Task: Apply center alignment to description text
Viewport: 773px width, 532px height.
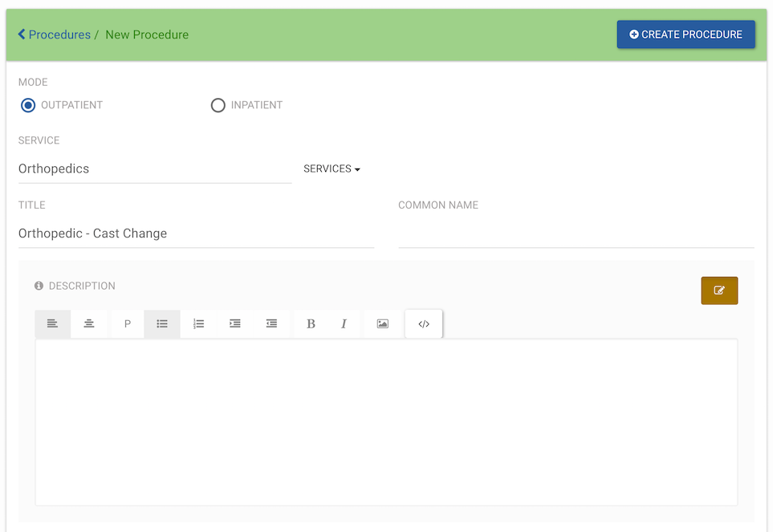Action: [x=88, y=323]
